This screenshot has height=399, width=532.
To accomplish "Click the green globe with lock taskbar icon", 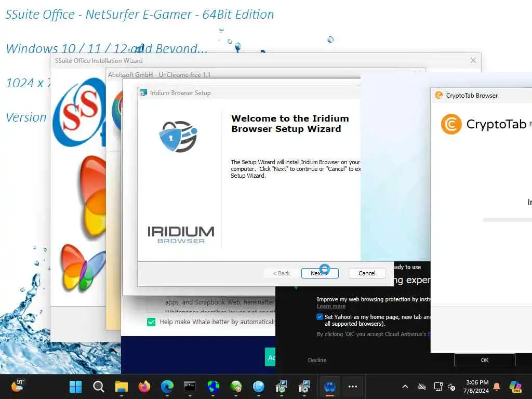I will click(x=236, y=387).
